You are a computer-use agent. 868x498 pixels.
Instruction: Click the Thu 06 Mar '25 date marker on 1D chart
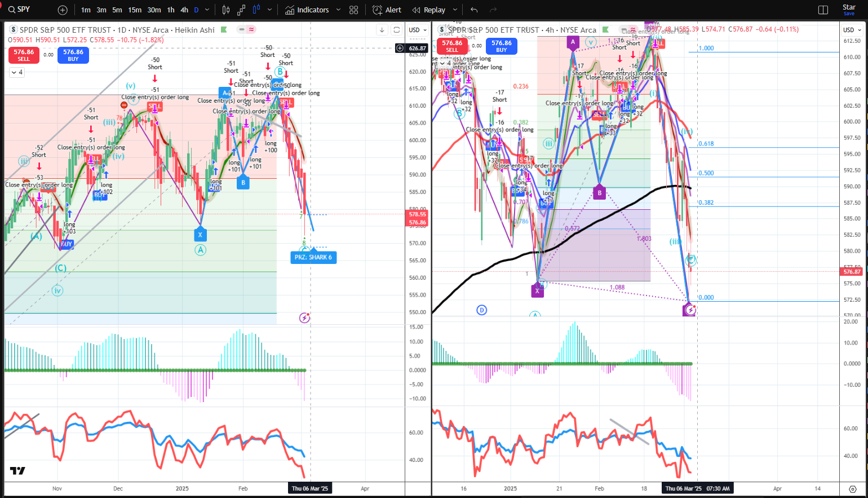click(310, 488)
